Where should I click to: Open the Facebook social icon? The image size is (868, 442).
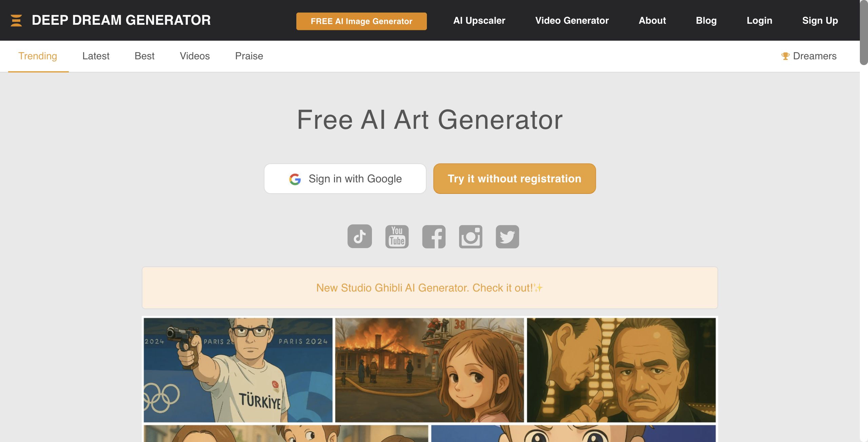[x=434, y=236]
